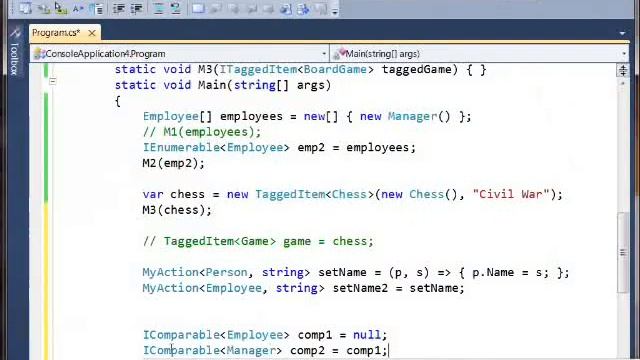Close the Program.cs* tab
Screen dimensions: 640x360
(92, 33)
